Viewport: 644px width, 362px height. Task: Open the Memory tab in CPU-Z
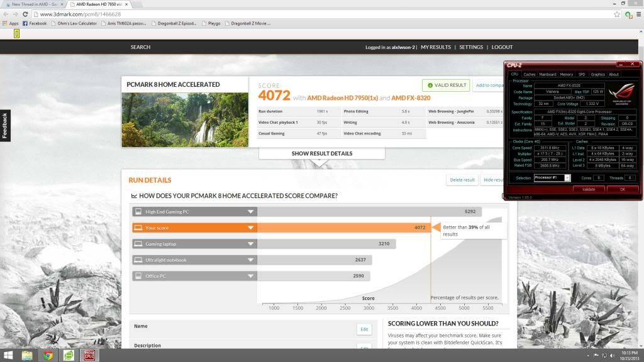(567, 74)
